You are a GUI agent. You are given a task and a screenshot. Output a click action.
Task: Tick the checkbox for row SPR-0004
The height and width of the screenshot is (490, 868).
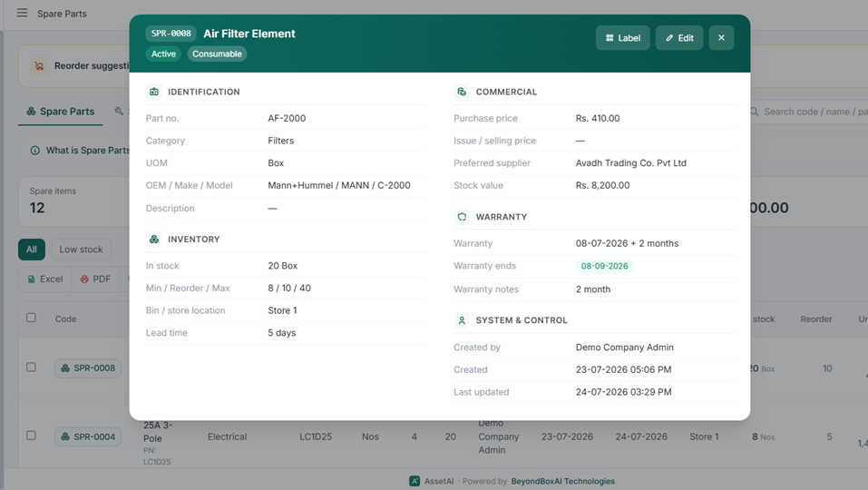click(31, 436)
